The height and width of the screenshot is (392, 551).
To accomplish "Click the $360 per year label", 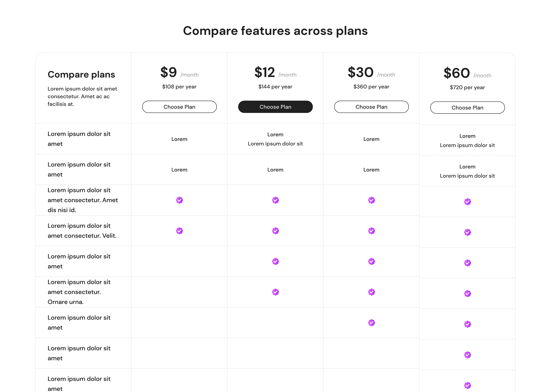I will (371, 87).
